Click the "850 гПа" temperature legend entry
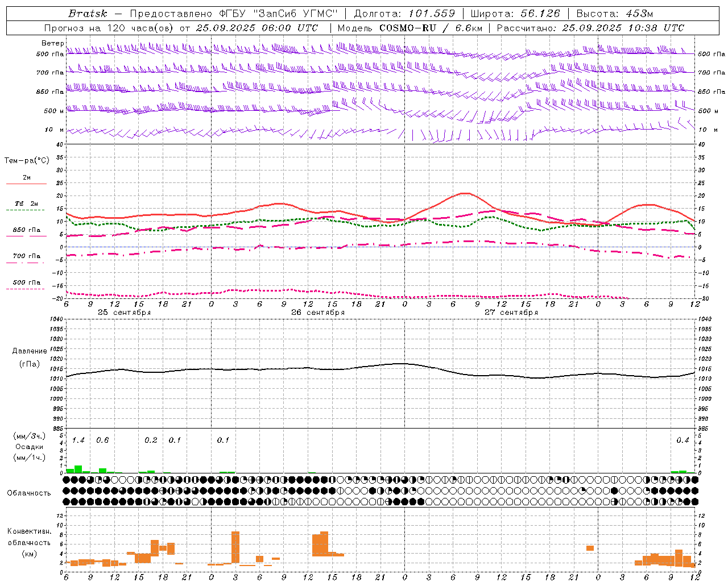This screenshot has height=582, width=728. point(26,230)
